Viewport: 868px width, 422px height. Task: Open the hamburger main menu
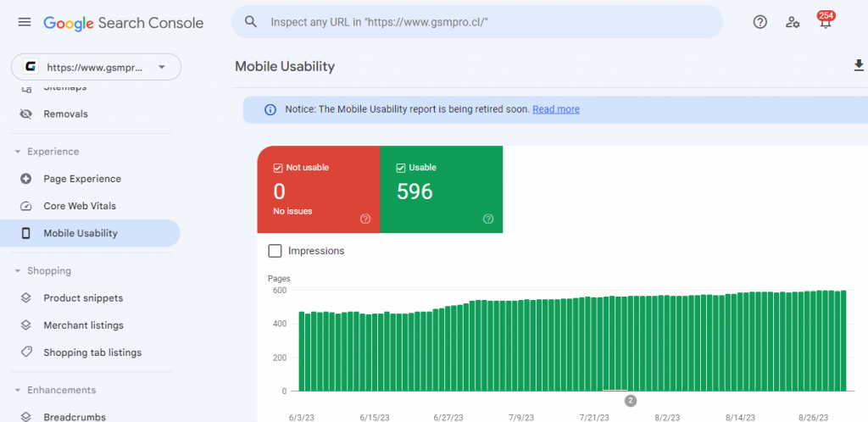coord(25,22)
